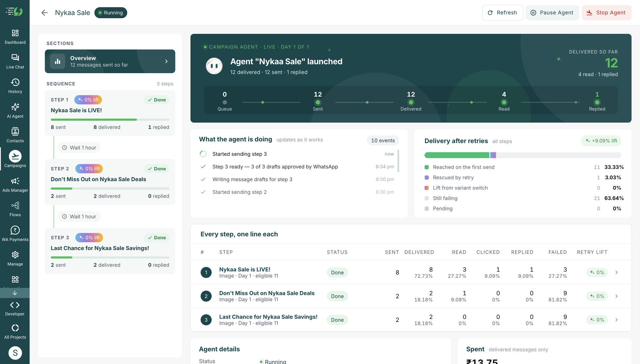This screenshot has width=640, height=364.
Task: Open Ads Manager from sidebar
Action: pyautogui.click(x=15, y=185)
